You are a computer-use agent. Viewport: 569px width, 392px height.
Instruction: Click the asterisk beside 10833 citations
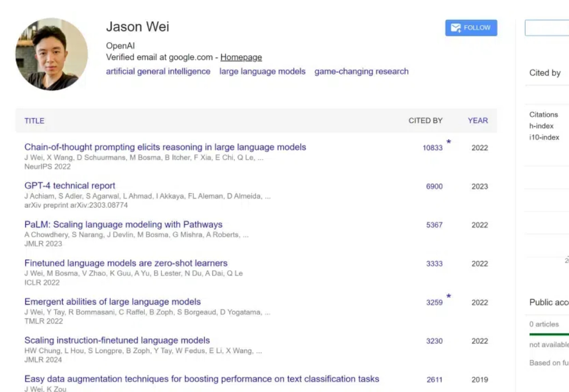tap(448, 142)
